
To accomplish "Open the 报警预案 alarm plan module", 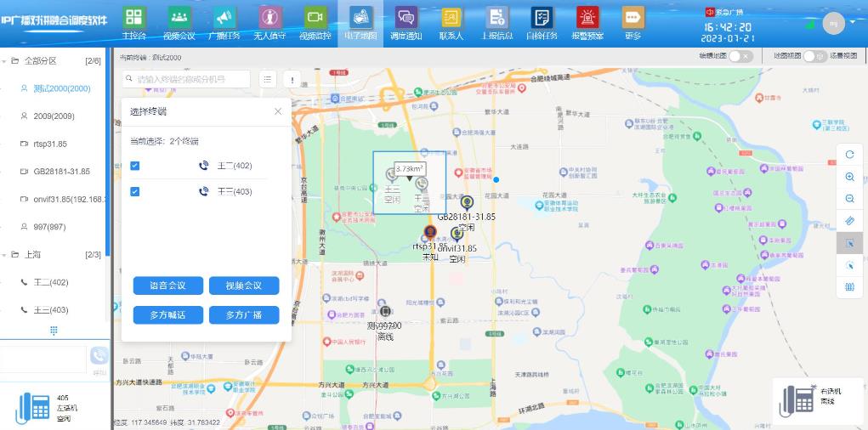I will (x=587, y=23).
